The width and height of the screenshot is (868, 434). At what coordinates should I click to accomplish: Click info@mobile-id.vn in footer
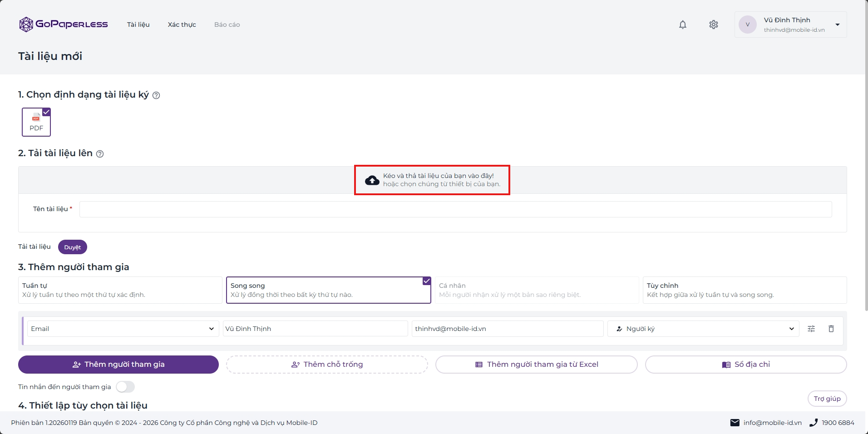coord(773,423)
